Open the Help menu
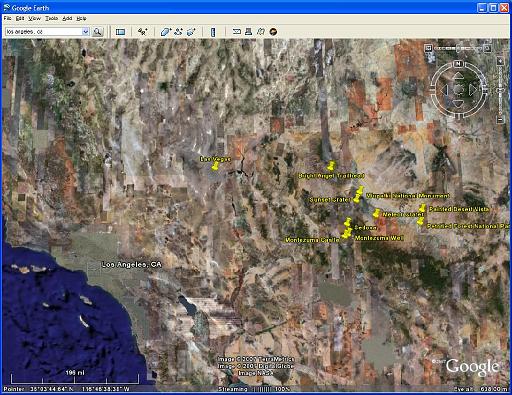Screen dimensions: 512x395 pyautogui.click(x=81, y=18)
